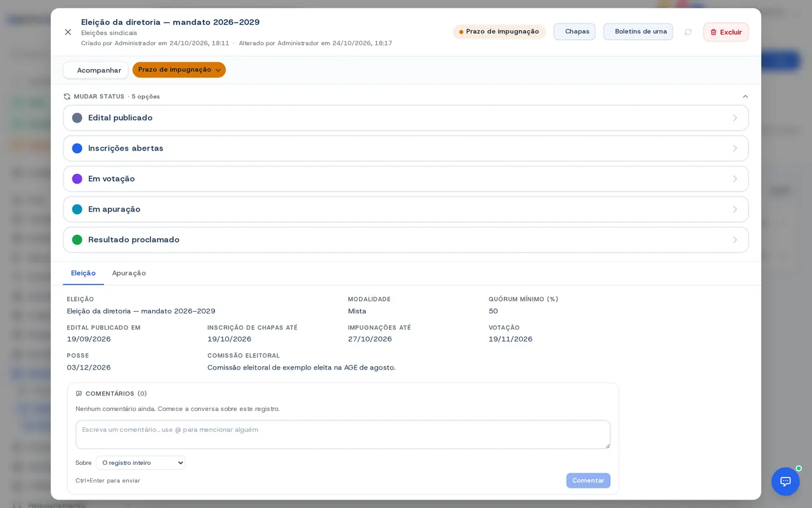
Task: Click the 'Nenhum comentário ainda' message
Action: click(x=178, y=409)
